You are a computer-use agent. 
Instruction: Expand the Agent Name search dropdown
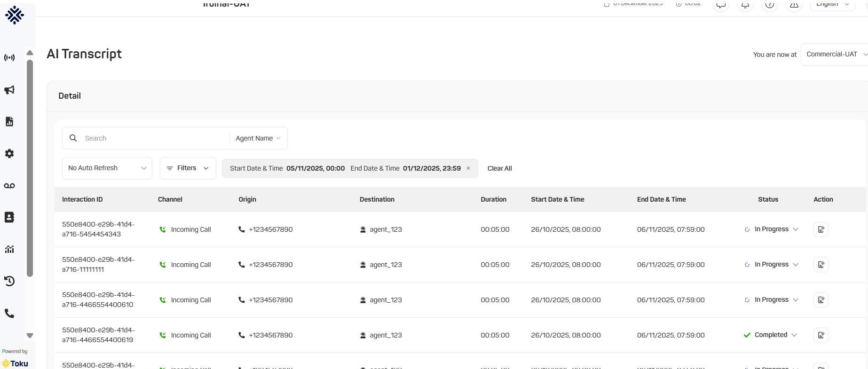(x=258, y=138)
